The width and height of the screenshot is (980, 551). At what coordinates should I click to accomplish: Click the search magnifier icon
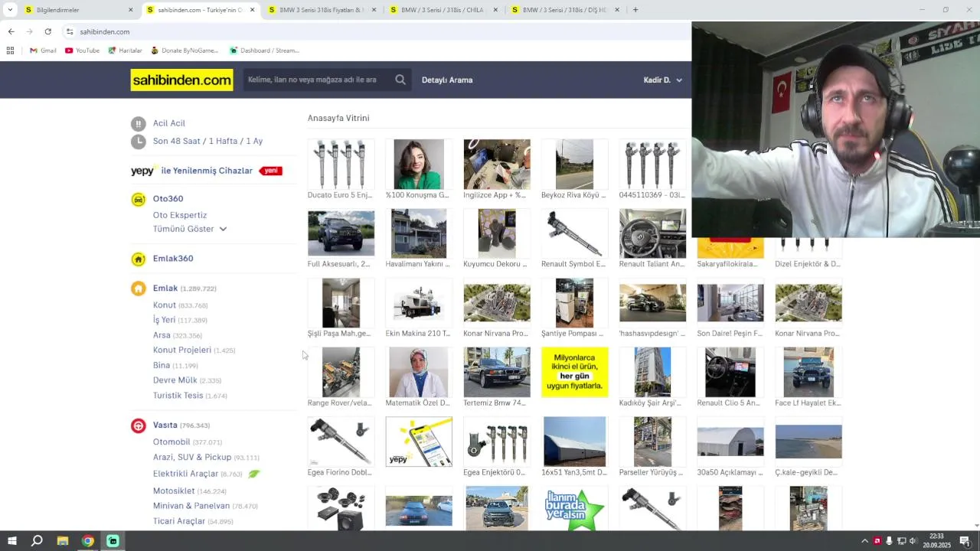coord(400,80)
